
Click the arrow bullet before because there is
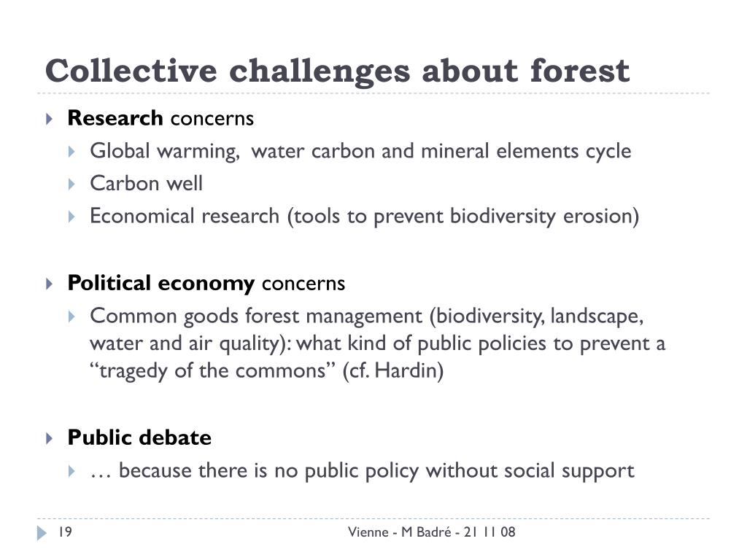(71, 472)
